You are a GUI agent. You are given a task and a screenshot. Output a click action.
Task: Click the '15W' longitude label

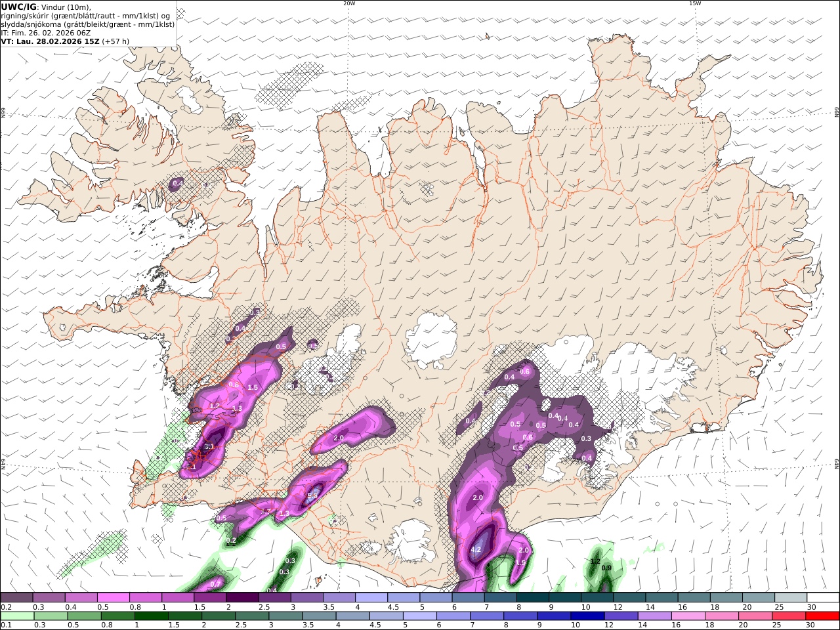click(x=695, y=3)
